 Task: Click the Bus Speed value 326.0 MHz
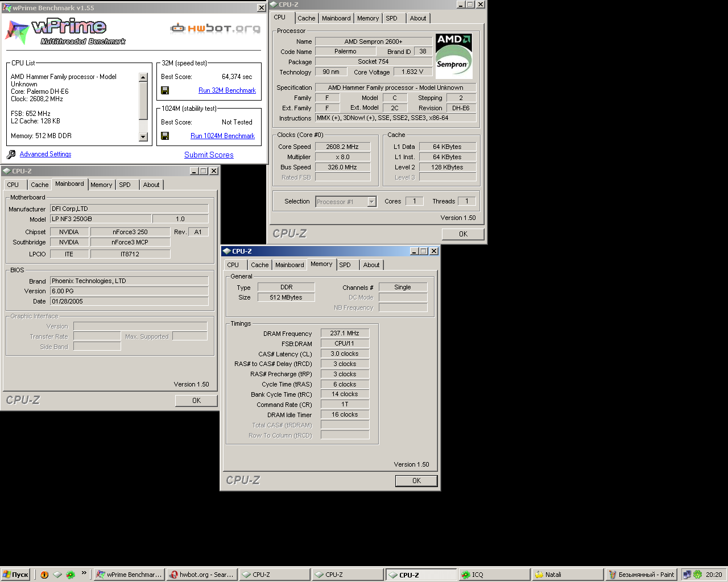pos(342,167)
